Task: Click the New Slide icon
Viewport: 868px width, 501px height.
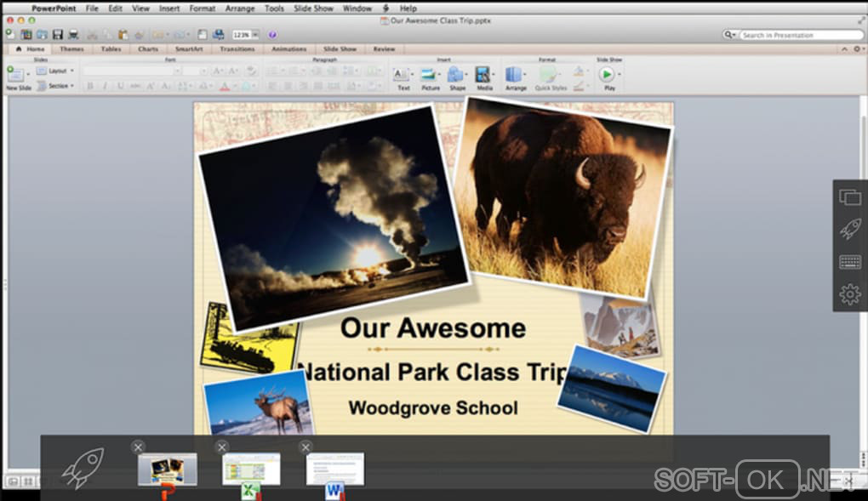Action: 16,75
